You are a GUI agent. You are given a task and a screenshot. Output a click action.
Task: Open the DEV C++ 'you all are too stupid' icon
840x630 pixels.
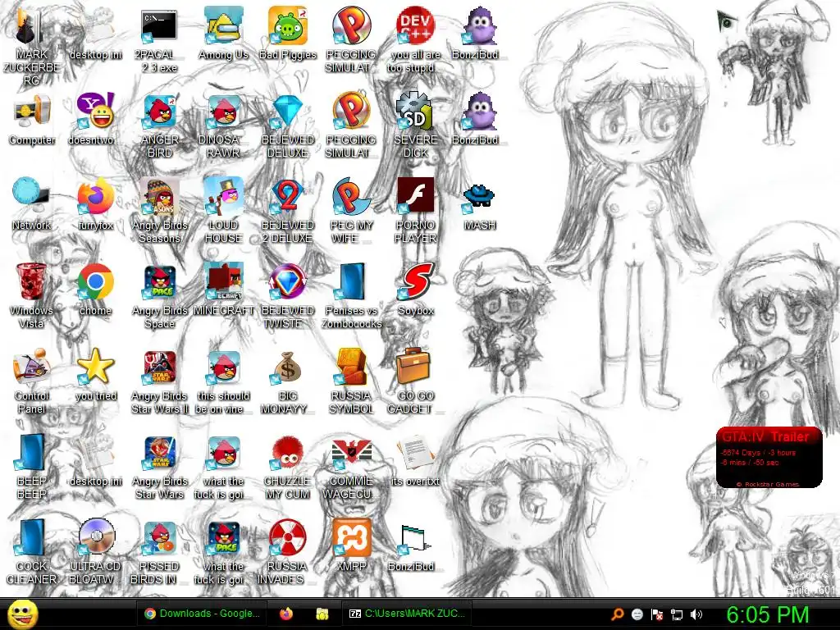point(416,25)
